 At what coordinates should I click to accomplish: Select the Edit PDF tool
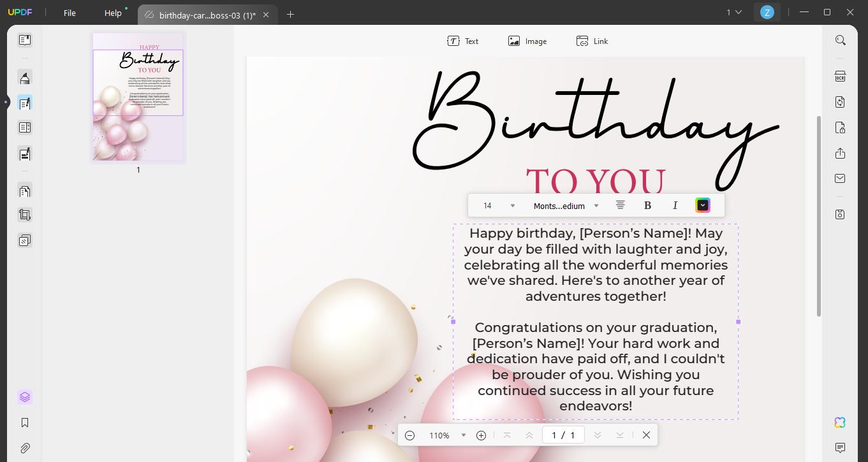[x=25, y=103]
